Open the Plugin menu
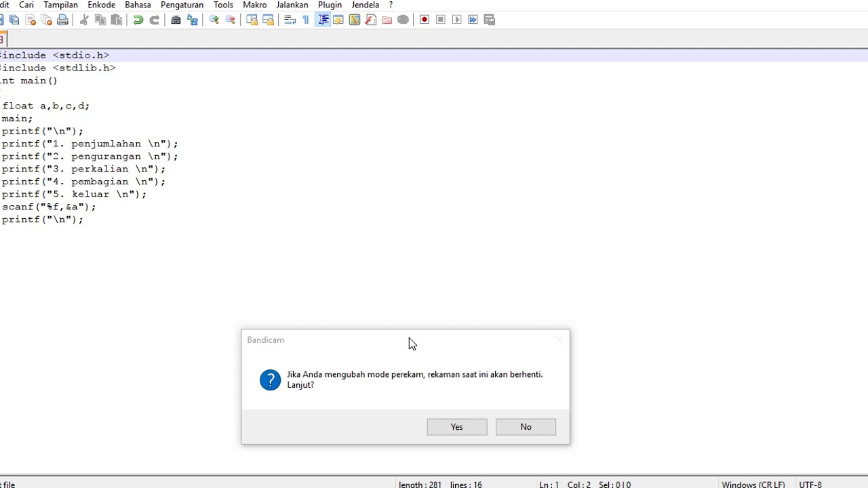The width and height of the screenshot is (868, 488). [x=330, y=5]
